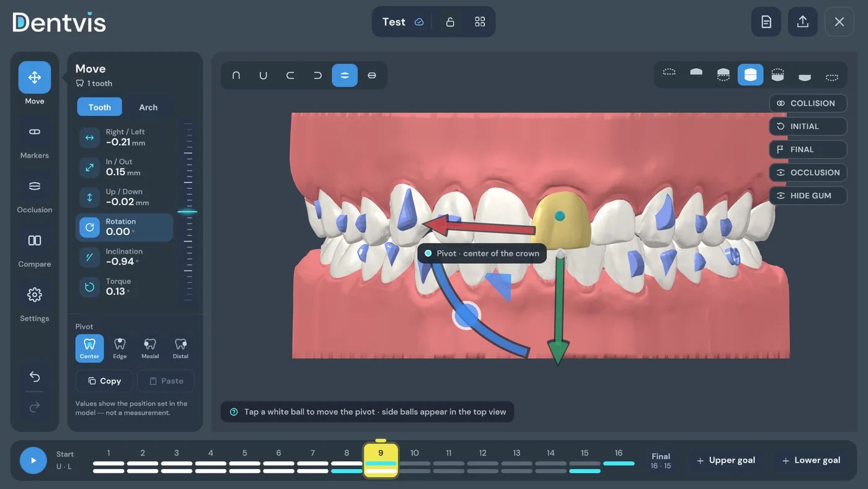Screen dimensions: 868x489
Task: Open the document report icon
Action: (x=766, y=22)
